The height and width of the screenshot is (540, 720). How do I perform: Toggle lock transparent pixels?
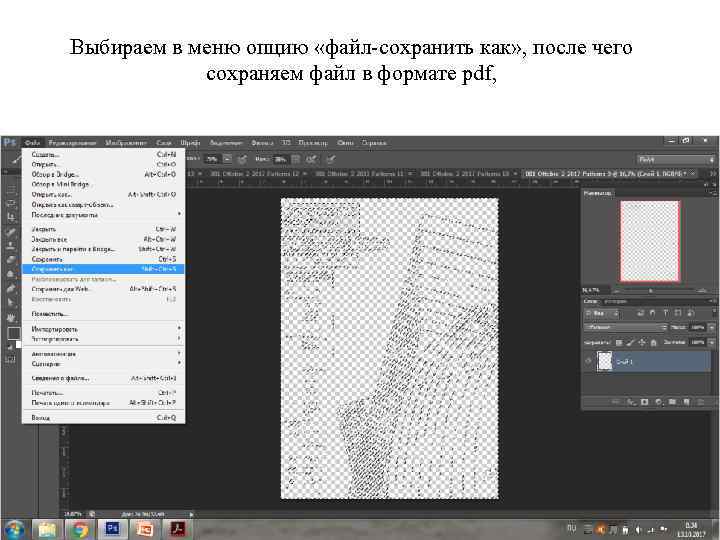tap(619, 342)
